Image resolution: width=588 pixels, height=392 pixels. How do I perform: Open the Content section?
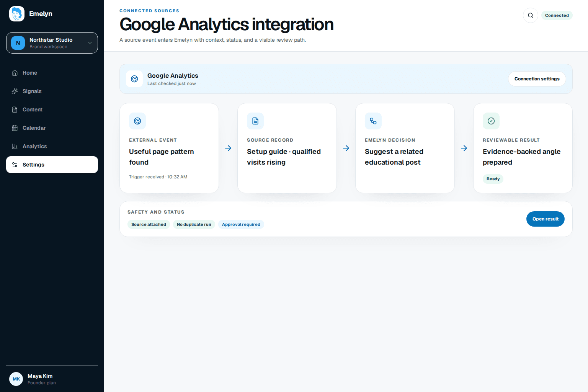pos(52,109)
